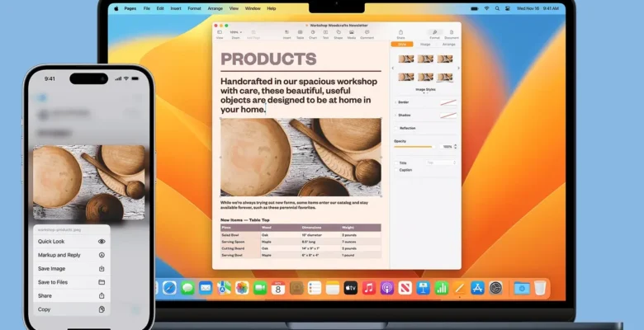The height and width of the screenshot is (330, 644).
Task: Open the Document inspector button
Action: click(452, 34)
